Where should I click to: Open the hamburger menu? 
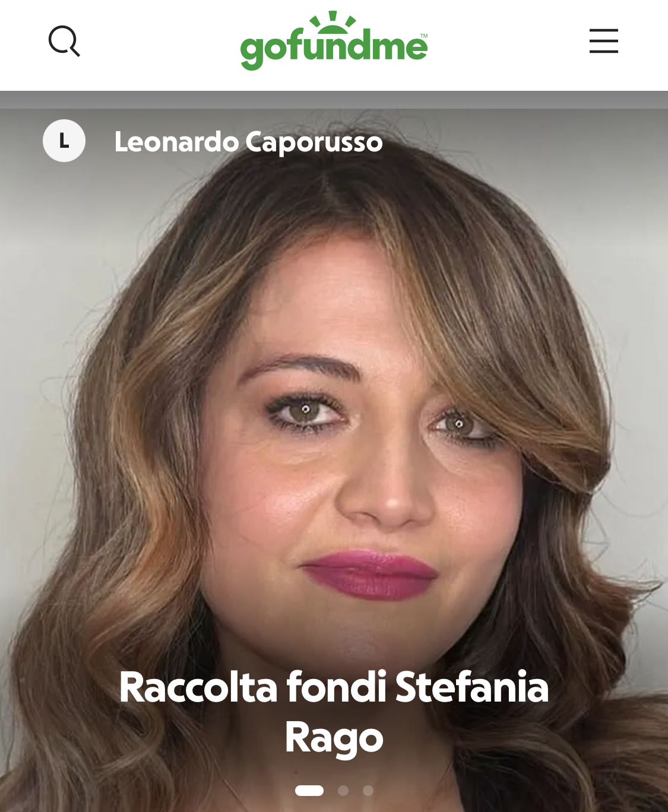[x=603, y=41]
